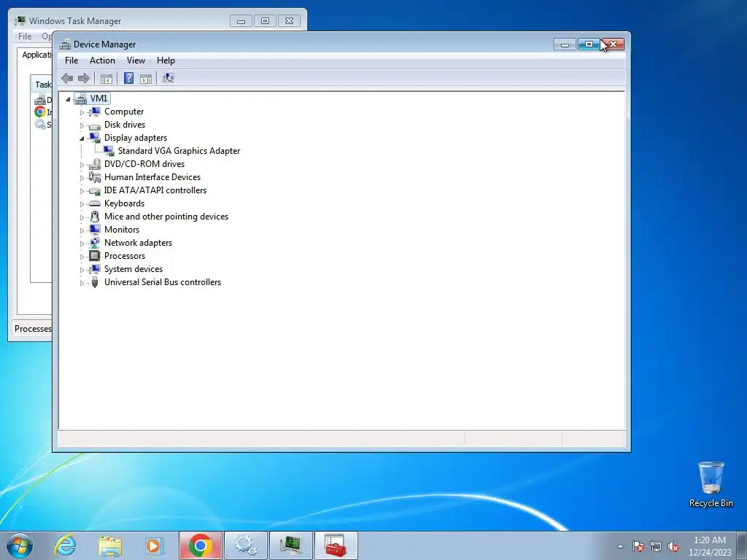Click the Monitors category icon
The width and height of the screenshot is (747, 560).
click(94, 230)
